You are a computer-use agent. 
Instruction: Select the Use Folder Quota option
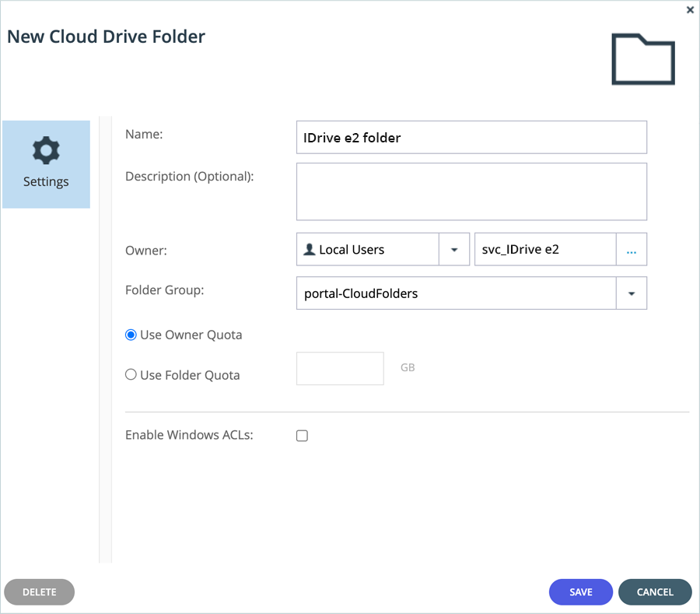pyautogui.click(x=131, y=374)
